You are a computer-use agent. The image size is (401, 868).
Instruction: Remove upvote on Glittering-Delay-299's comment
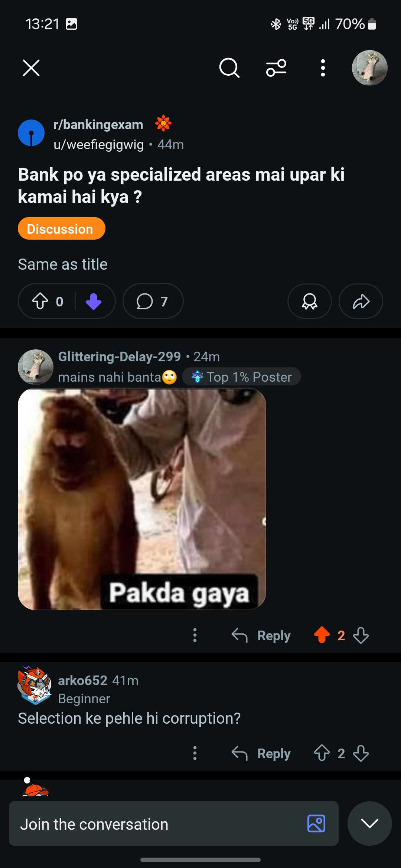(x=322, y=635)
